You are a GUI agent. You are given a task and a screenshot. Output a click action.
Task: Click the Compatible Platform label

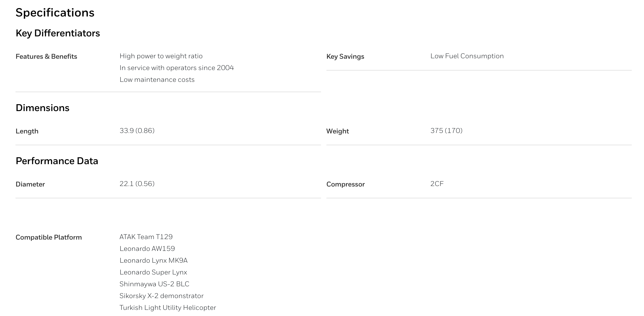(x=49, y=237)
